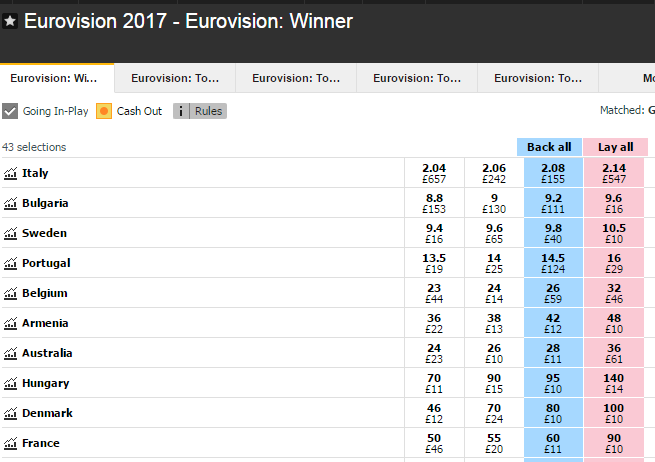The image size is (655, 462).
Task: Select Italy's 2.04 back price
Action: pyautogui.click(x=434, y=173)
